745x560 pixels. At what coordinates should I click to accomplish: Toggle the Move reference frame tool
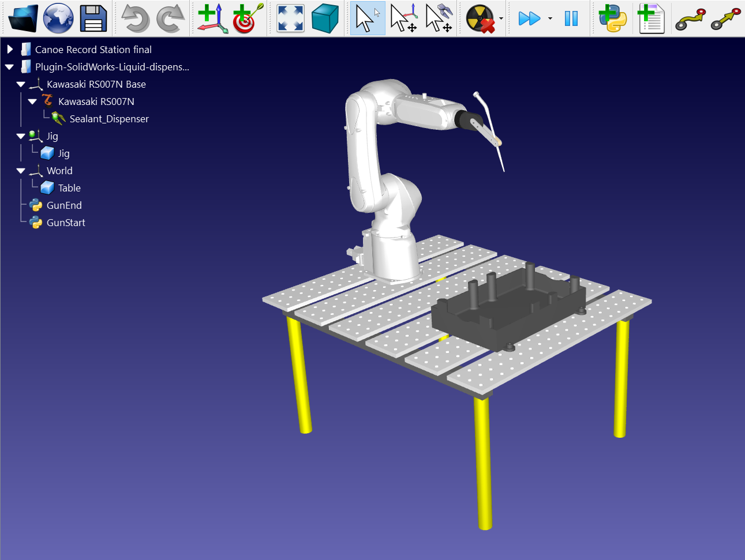click(x=403, y=18)
